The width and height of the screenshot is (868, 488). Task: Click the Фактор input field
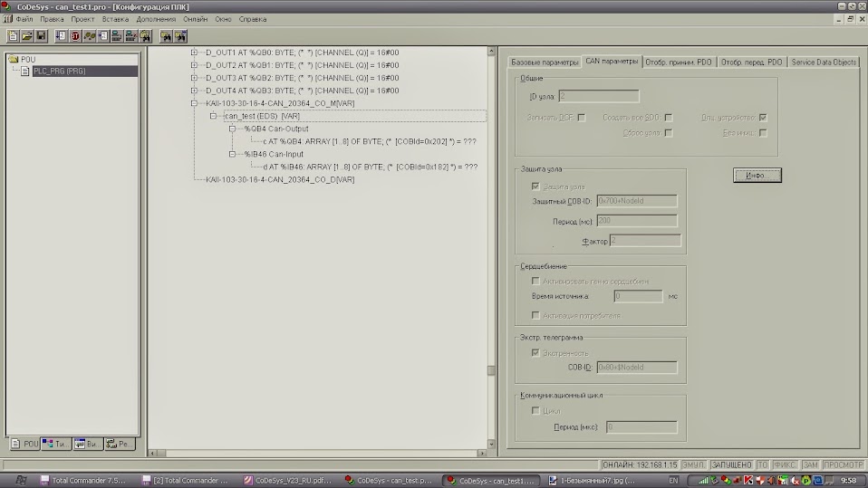coord(645,241)
